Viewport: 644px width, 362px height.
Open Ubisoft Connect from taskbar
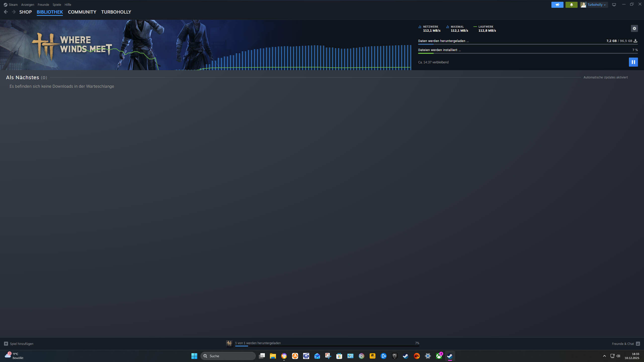coord(361,356)
